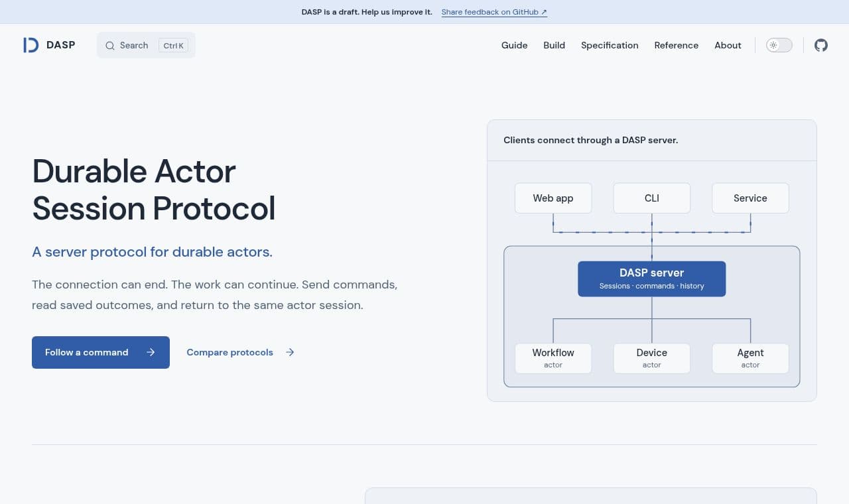This screenshot has height=504, width=849.
Task: Open the Compare protocols link
Action: pos(240,352)
